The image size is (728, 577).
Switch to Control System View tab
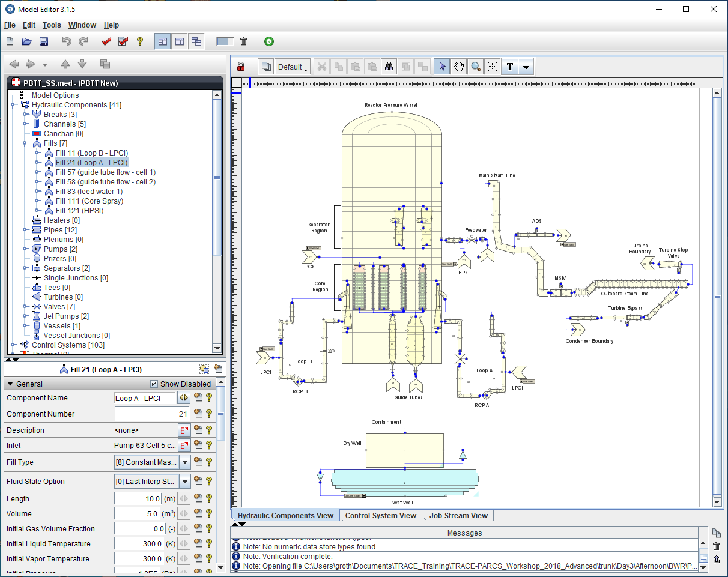tap(381, 515)
